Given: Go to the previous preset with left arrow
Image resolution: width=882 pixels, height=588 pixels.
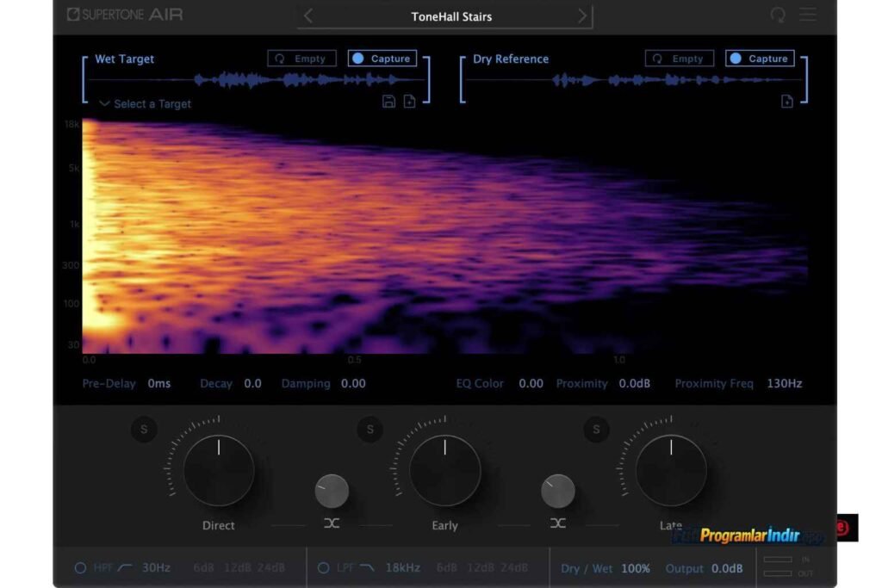Looking at the screenshot, I should coord(308,16).
